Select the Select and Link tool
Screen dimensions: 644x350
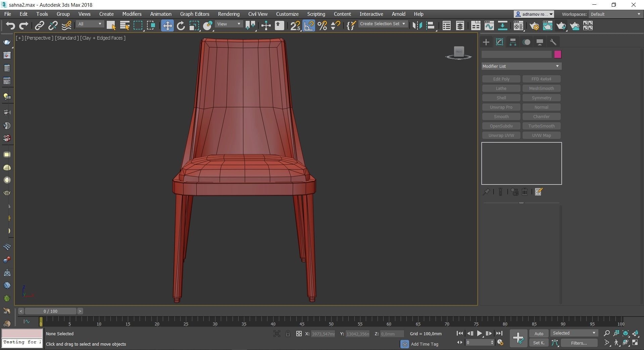point(40,26)
